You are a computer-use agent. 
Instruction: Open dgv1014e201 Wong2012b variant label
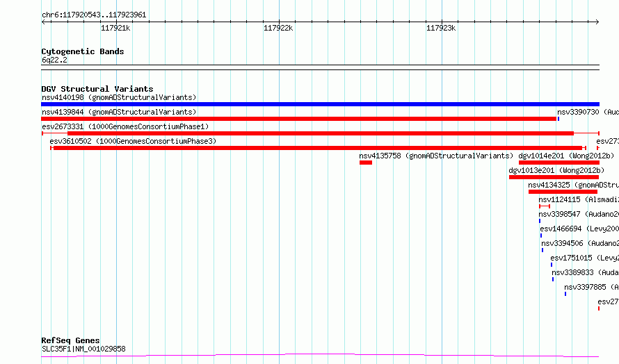(566, 156)
